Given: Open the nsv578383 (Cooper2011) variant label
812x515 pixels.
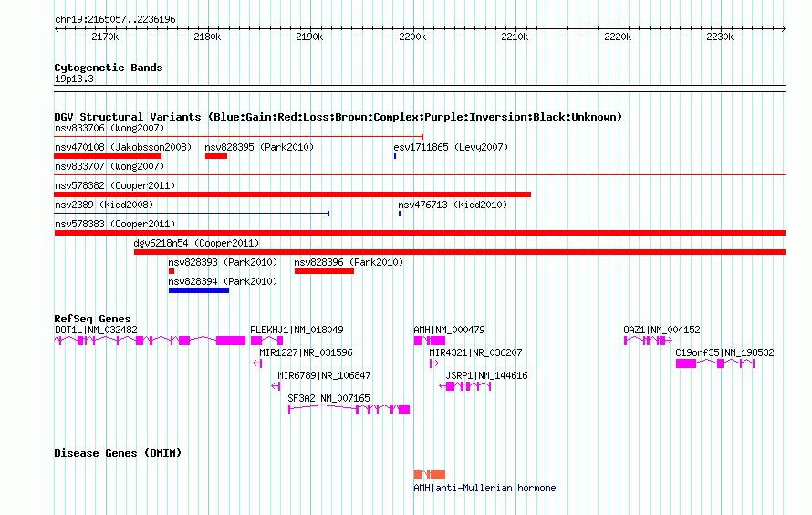Looking at the screenshot, I should tap(115, 224).
